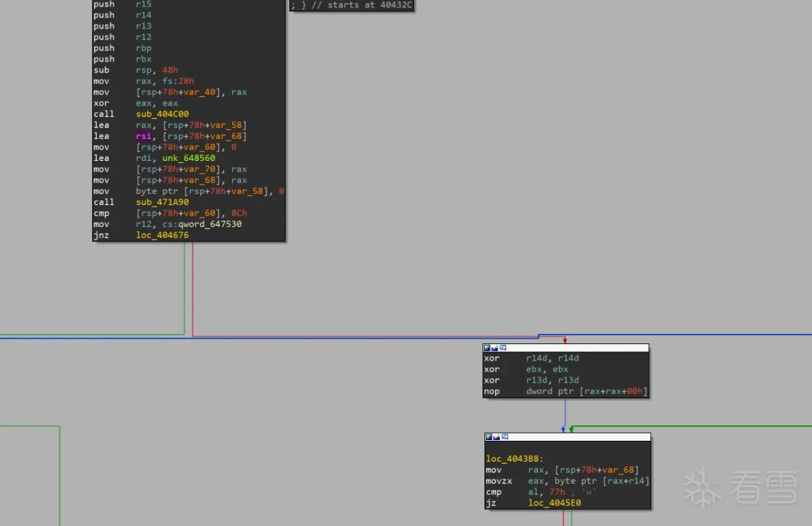Set node color on loc_4043B8 block
This screenshot has width=812, height=526.
(489, 437)
